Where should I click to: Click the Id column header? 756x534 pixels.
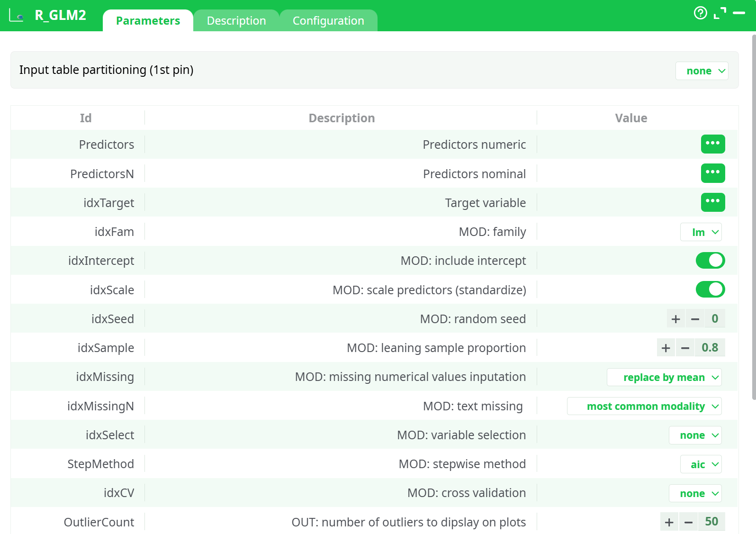click(86, 118)
